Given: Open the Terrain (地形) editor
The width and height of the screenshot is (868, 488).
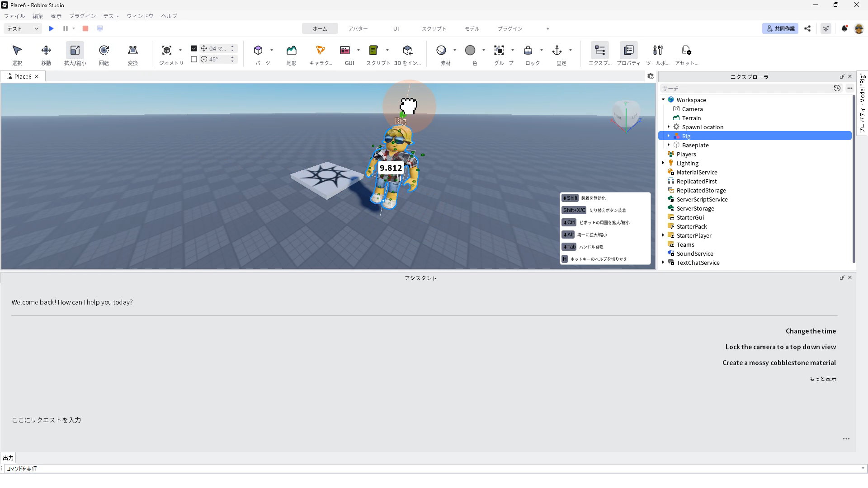Looking at the screenshot, I should (291, 51).
